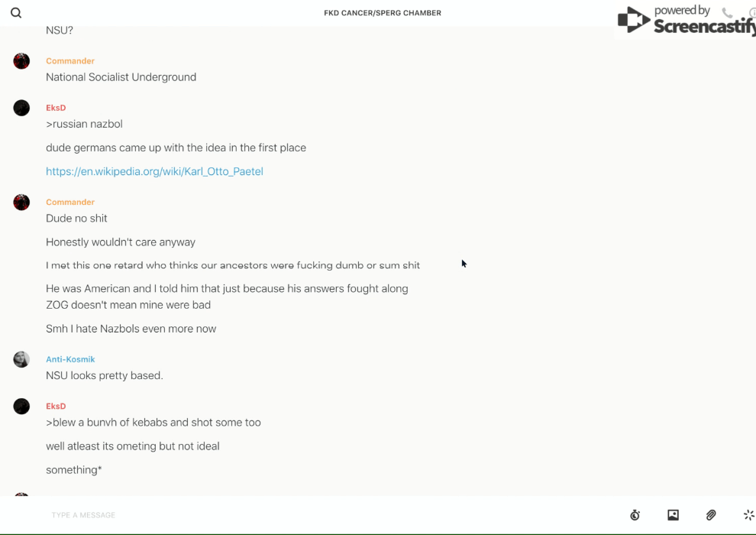Click EksD's avatar beside ">russian nazbol"

coord(21,108)
